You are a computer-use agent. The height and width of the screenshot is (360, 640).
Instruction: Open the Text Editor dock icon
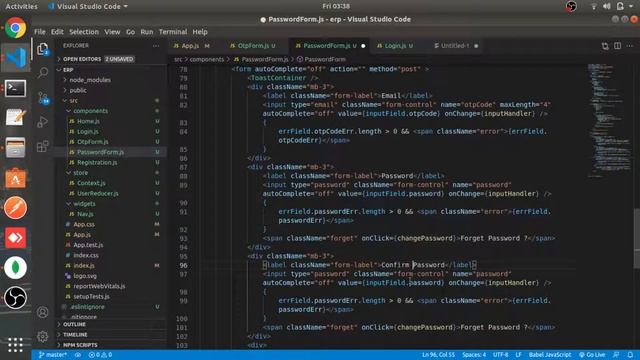click(16, 118)
